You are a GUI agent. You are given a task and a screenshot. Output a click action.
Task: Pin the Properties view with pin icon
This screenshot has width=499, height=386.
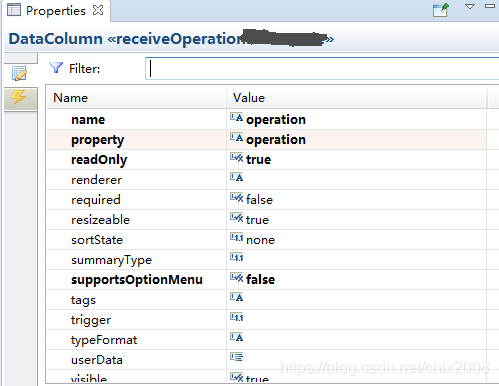pyautogui.click(x=441, y=10)
